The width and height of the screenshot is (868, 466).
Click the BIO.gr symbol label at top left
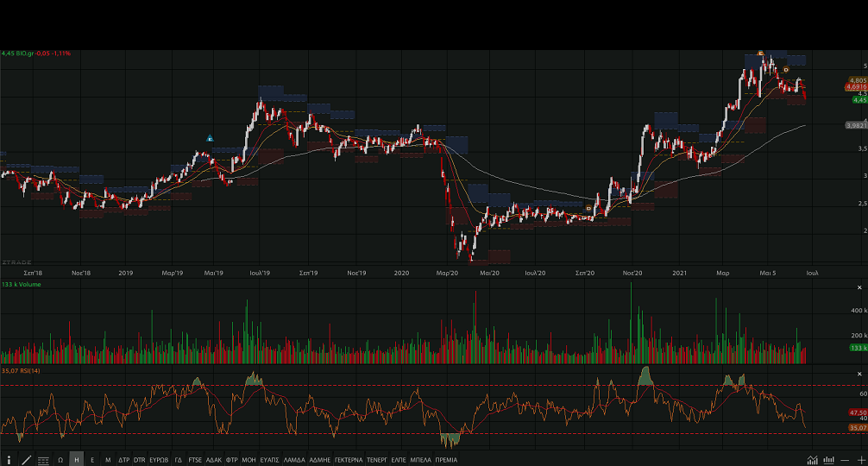(x=25, y=54)
